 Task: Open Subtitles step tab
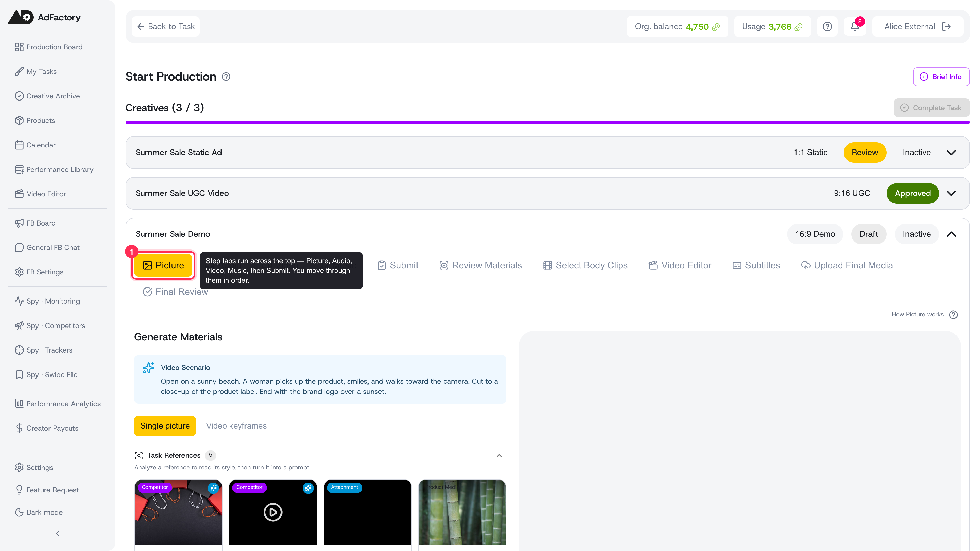click(x=756, y=265)
